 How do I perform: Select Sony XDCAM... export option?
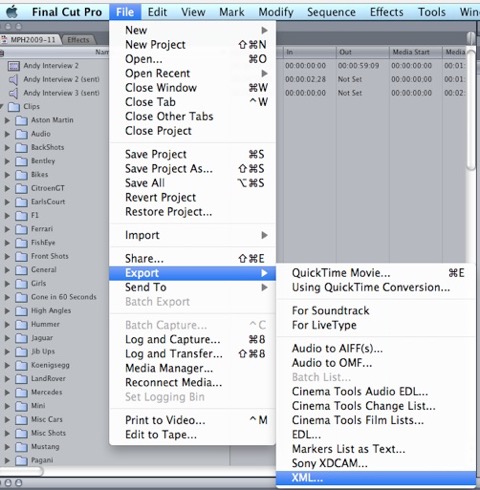376,463
